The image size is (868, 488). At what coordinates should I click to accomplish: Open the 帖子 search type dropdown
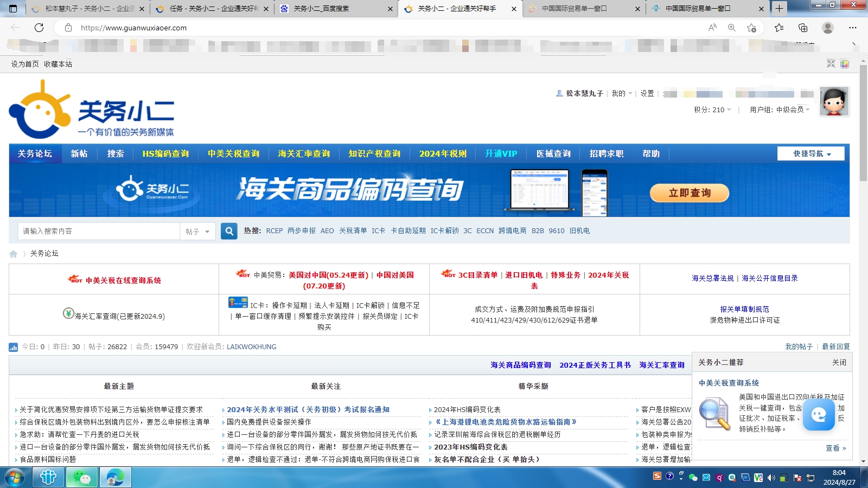(197, 232)
